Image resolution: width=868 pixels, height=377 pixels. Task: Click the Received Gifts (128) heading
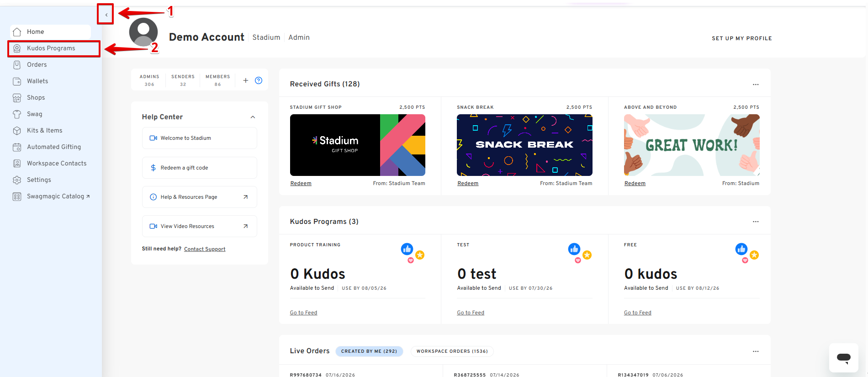pyautogui.click(x=325, y=84)
